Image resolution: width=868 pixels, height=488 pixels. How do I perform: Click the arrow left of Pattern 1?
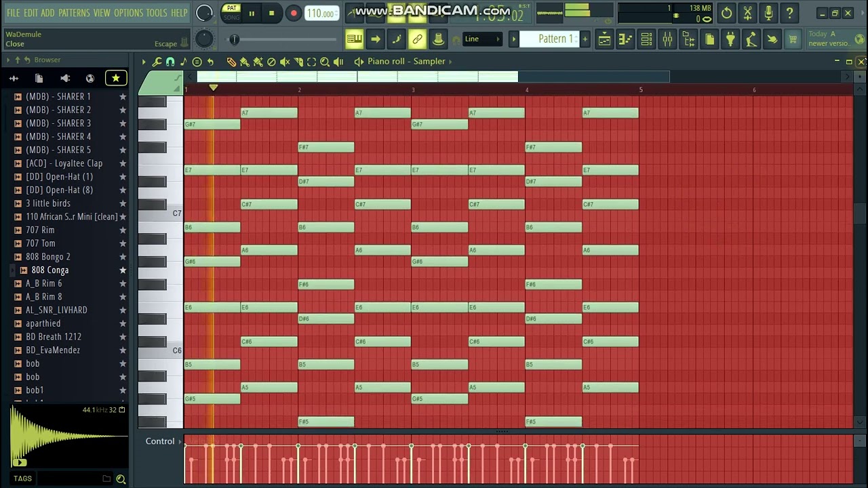(x=513, y=39)
